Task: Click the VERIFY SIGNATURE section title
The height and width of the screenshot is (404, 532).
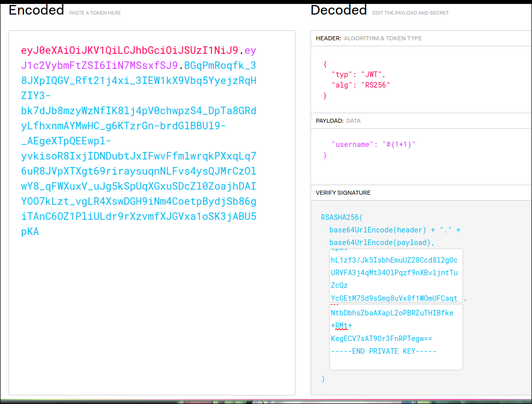Action: point(343,193)
